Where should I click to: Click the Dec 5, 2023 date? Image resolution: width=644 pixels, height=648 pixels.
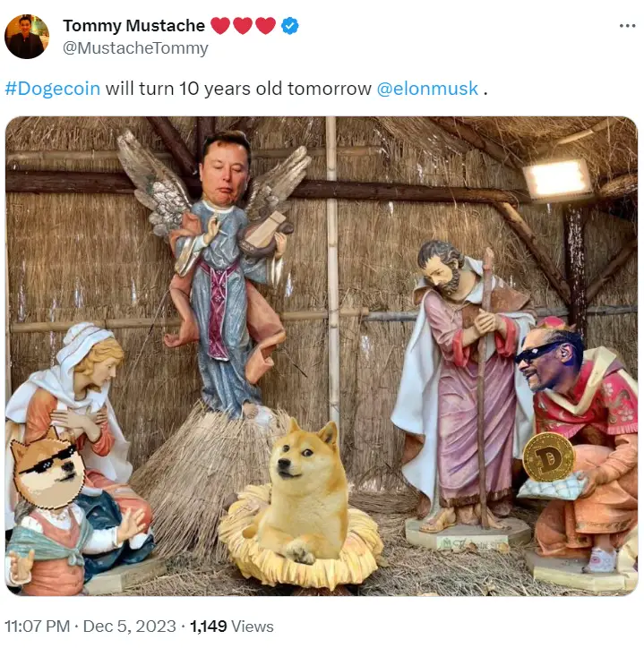click(131, 627)
